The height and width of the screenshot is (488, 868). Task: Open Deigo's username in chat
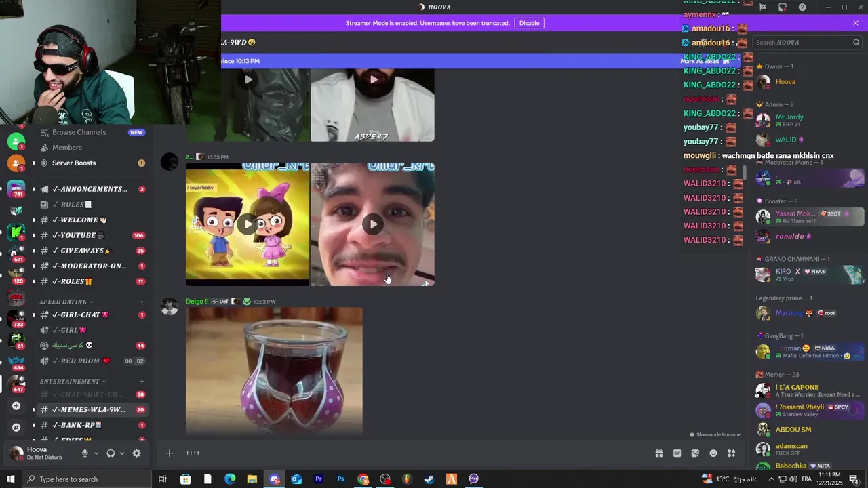(197, 302)
